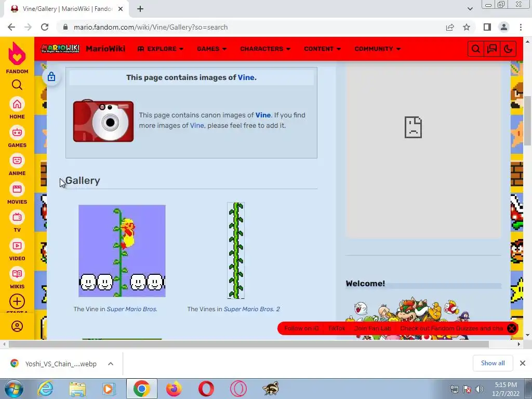Open the Discuss chat icon in header

coord(492,49)
